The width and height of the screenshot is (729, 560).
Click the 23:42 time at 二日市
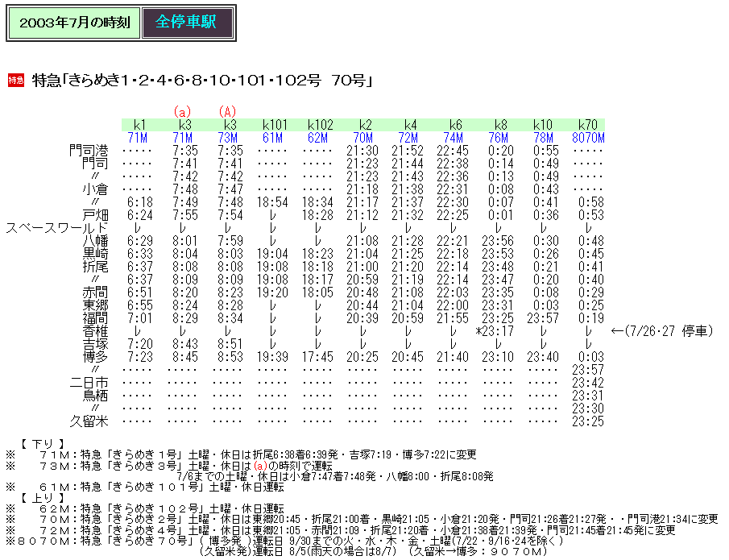point(588,383)
